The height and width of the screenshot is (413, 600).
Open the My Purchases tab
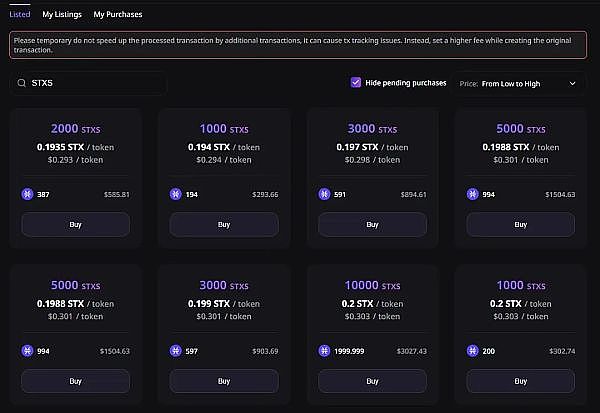pos(118,15)
